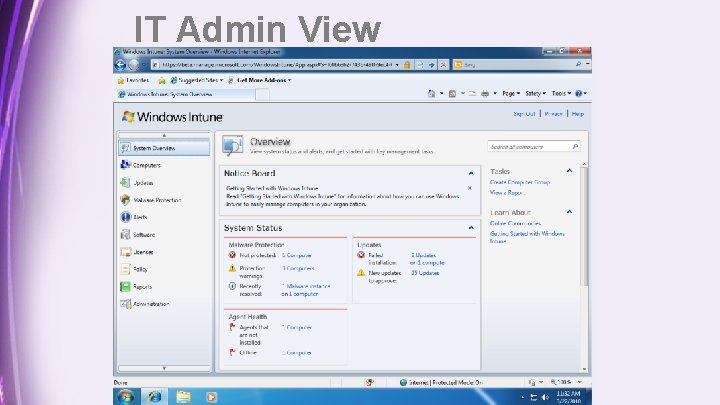Click the Policy sidebar icon

(x=125, y=269)
